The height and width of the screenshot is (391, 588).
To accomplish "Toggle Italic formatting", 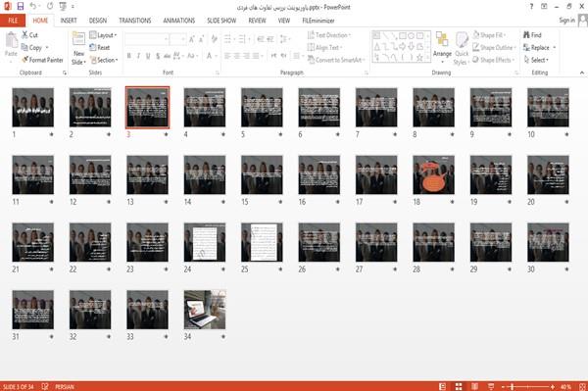I will 138,56.
